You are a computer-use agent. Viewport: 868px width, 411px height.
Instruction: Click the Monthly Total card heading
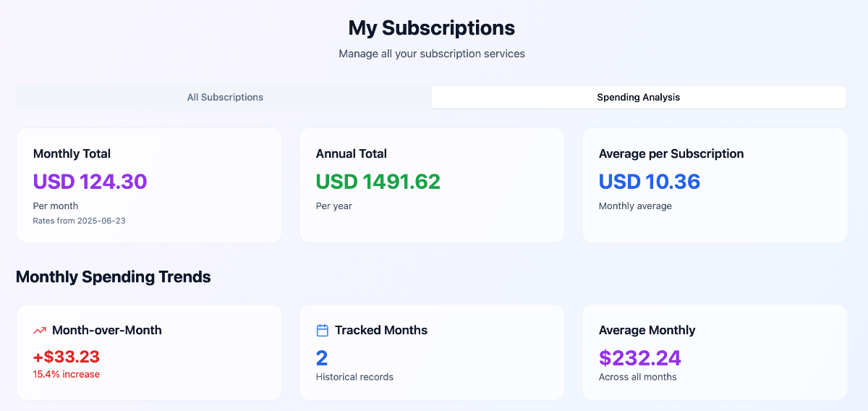point(72,153)
